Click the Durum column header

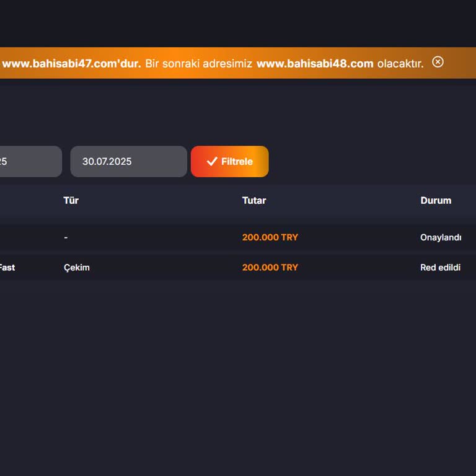436,201
